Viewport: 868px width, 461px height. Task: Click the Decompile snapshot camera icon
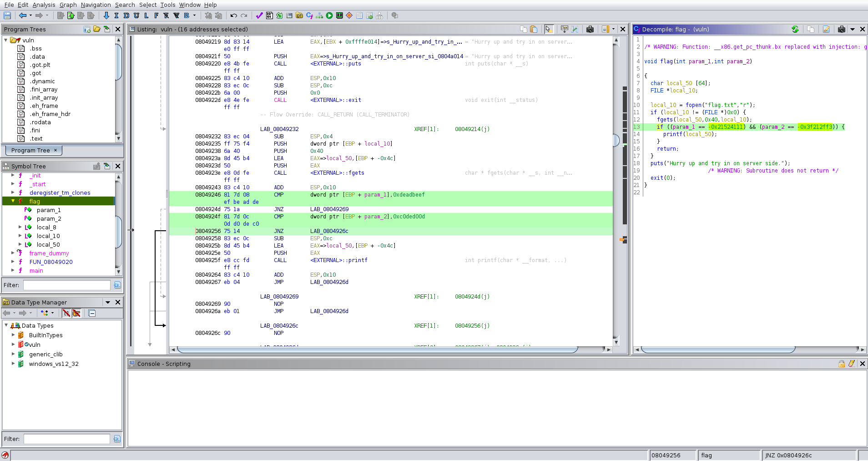842,29
